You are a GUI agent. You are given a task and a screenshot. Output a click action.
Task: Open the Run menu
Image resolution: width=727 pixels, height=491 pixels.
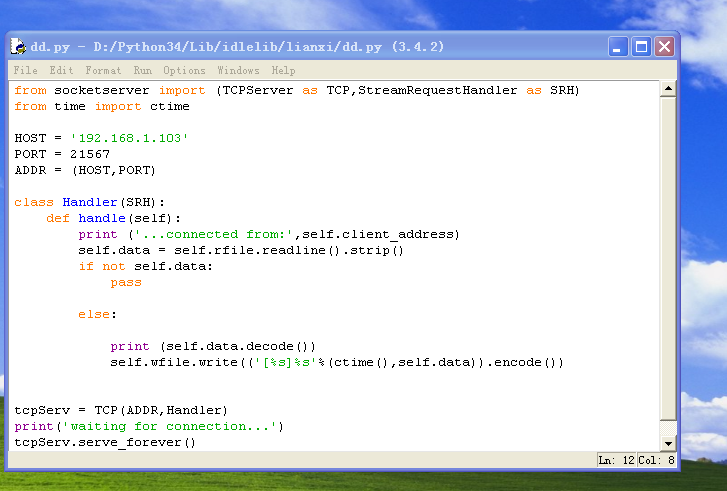tap(143, 71)
